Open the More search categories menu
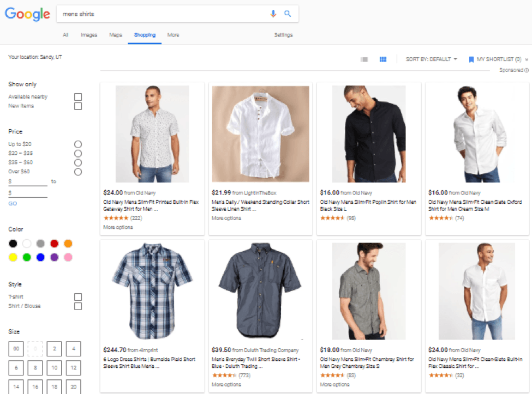 [173, 35]
